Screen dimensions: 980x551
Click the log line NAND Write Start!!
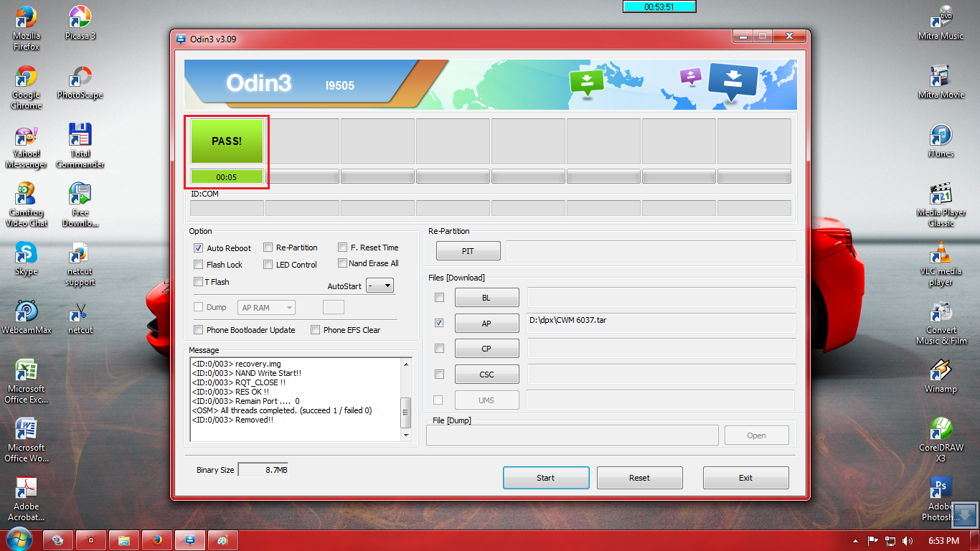(x=246, y=373)
